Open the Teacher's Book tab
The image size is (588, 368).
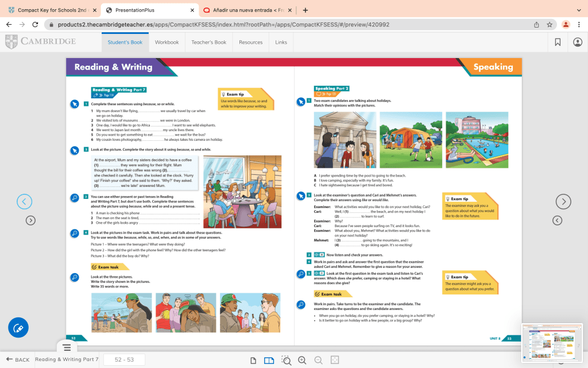(208, 42)
